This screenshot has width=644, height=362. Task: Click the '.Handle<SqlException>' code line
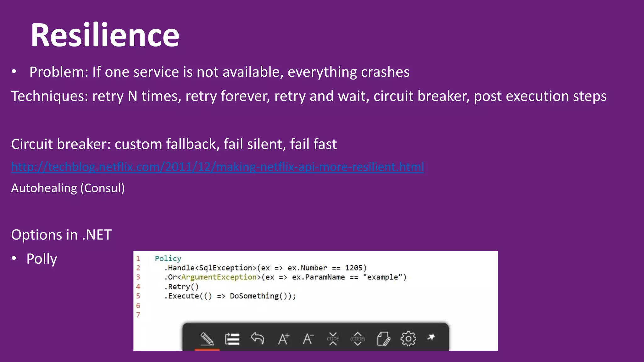pos(265,268)
